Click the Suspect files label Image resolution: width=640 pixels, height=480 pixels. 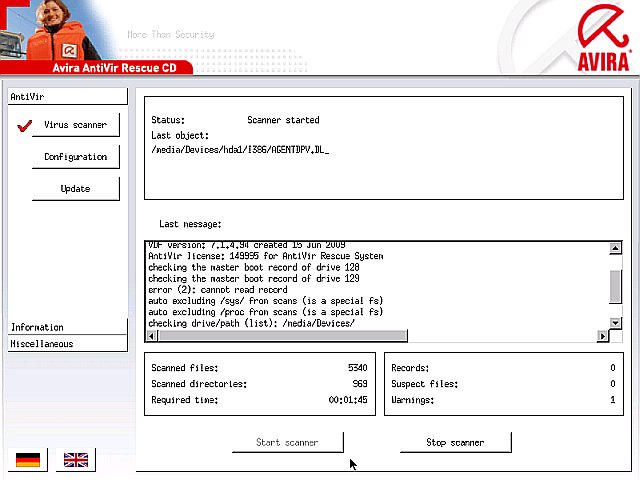[424, 384]
